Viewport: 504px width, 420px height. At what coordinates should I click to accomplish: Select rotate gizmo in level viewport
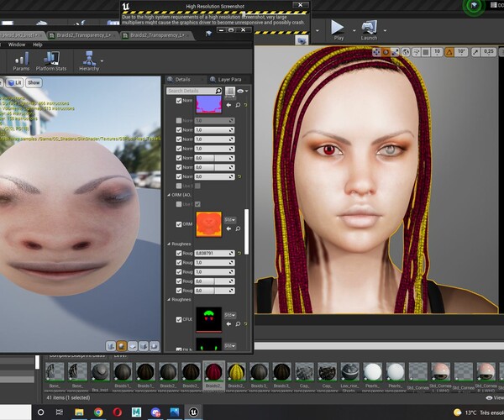point(386,52)
